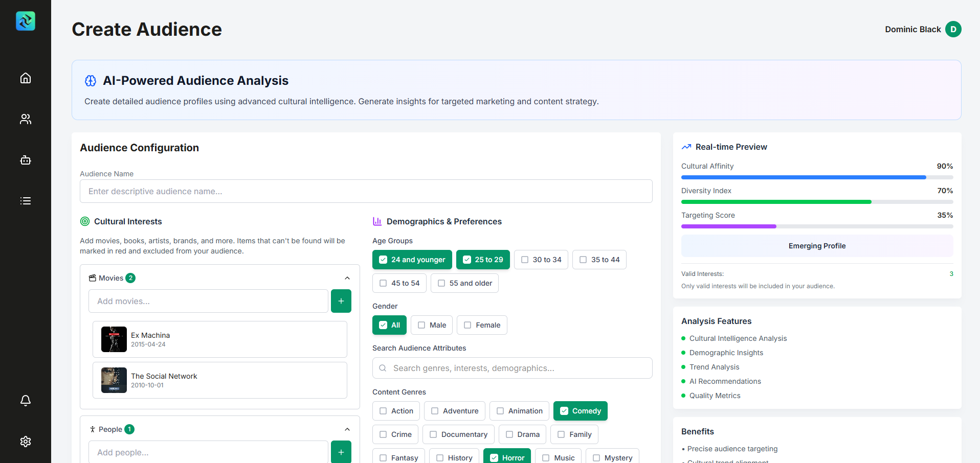980x463 pixels.
Task: Open the audiences users icon in the sidebar
Action: 26,119
